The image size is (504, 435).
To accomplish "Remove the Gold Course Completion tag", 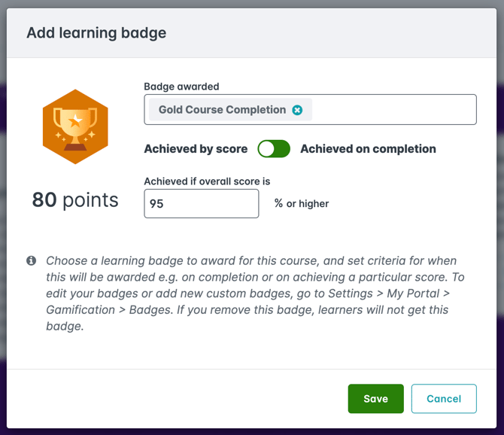I will coord(297,110).
